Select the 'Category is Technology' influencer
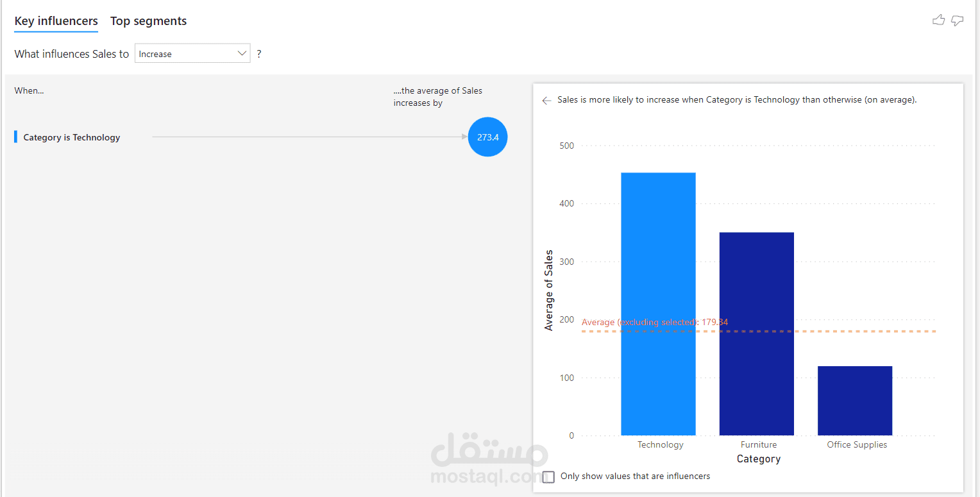Viewport: 980px width, 497px height. pyautogui.click(x=72, y=137)
